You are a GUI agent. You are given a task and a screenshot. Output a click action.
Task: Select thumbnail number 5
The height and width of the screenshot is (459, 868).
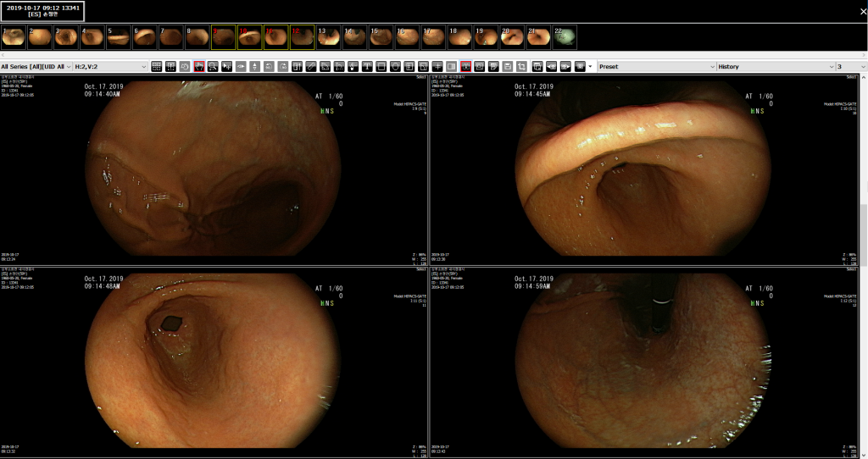tap(119, 37)
